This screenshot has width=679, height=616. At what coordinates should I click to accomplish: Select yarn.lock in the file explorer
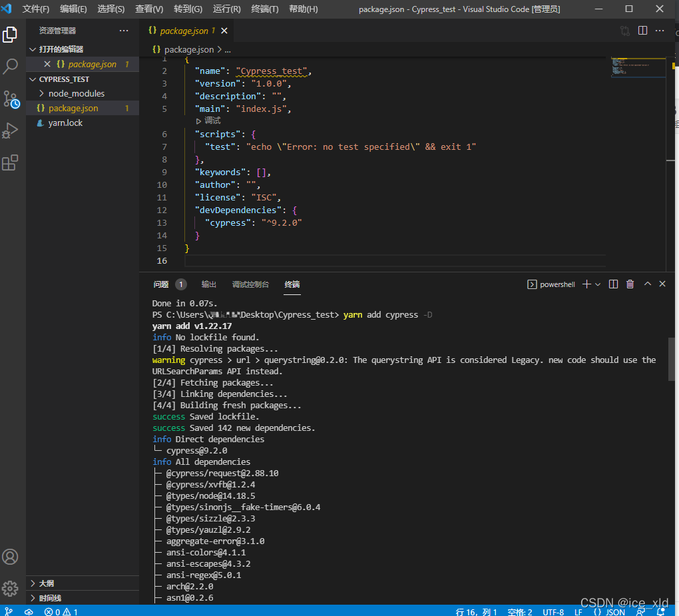click(65, 123)
